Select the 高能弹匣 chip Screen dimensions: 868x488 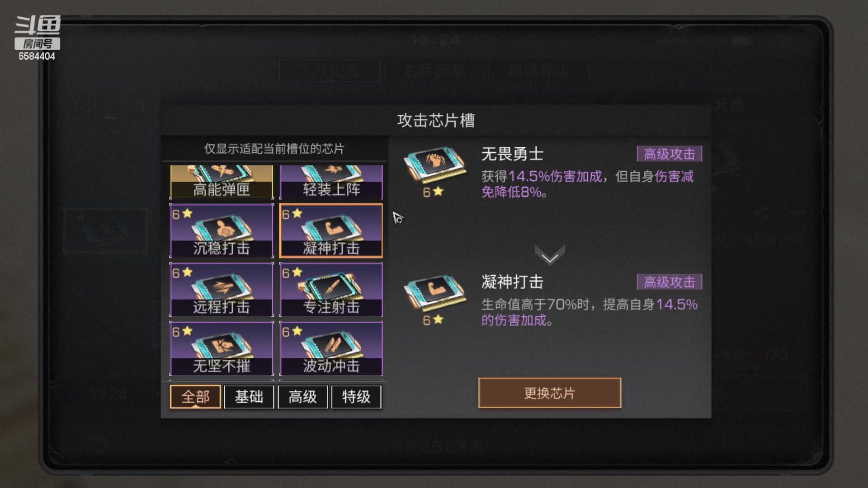pyautogui.click(x=222, y=182)
